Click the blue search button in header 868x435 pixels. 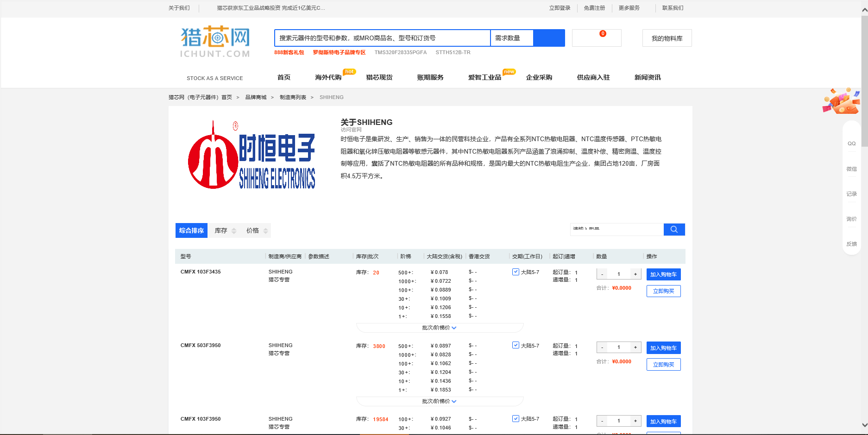pyautogui.click(x=549, y=38)
